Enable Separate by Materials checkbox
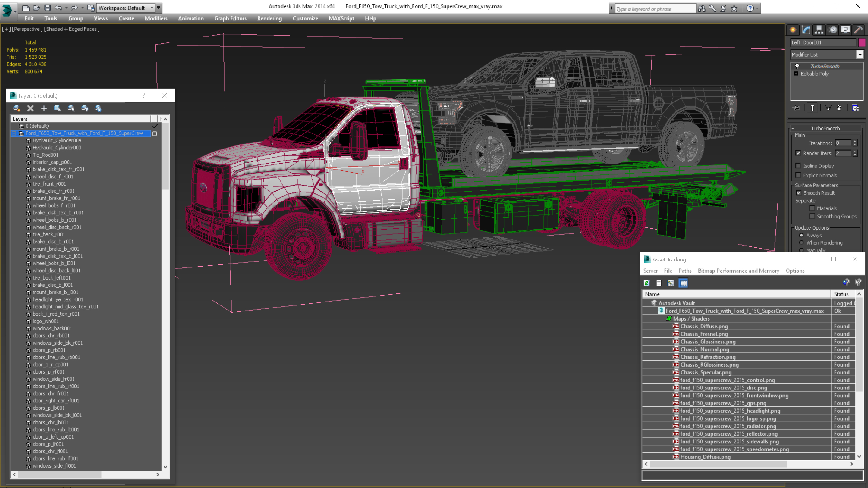The height and width of the screenshot is (488, 868). [812, 208]
